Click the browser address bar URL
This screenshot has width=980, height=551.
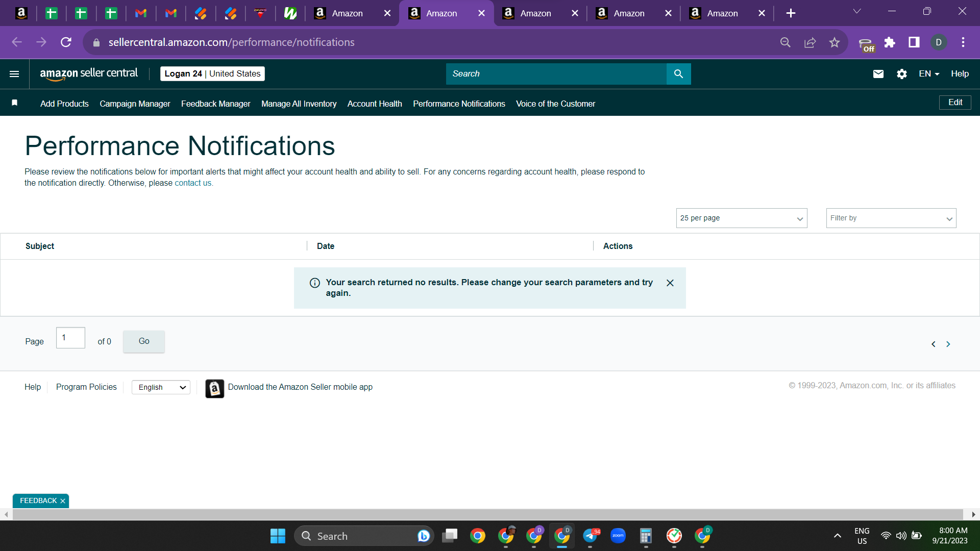(x=231, y=42)
